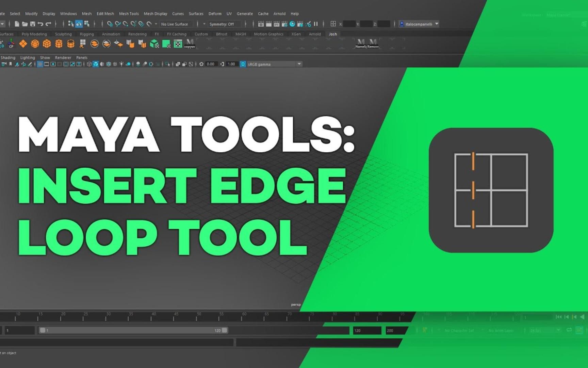588x368 pixels.
Task: Switch to Motion Graphics shelf tab
Action: [x=268, y=34]
